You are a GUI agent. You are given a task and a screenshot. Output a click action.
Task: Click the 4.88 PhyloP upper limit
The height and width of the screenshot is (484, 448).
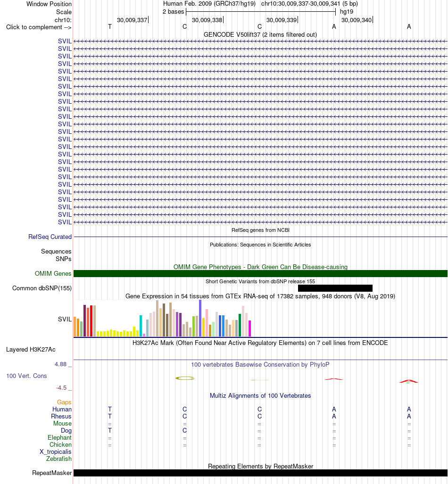(x=60, y=364)
